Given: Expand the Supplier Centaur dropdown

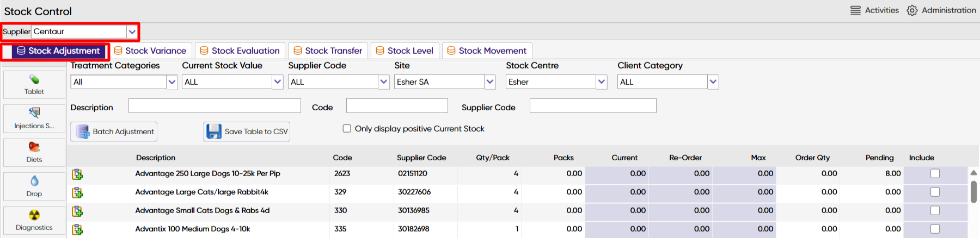Looking at the screenshot, I should 132,32.
